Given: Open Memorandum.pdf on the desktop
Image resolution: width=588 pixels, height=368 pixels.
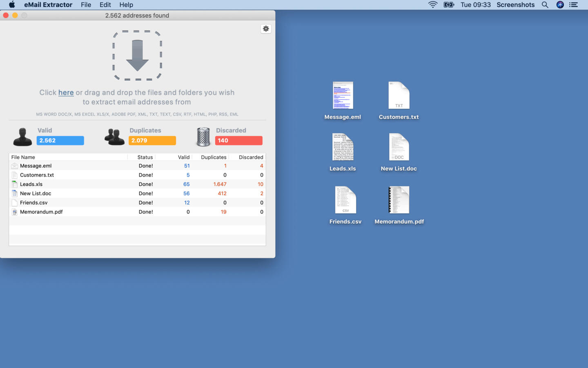Looking at the screenshot, I should click(x=399, y=200).
